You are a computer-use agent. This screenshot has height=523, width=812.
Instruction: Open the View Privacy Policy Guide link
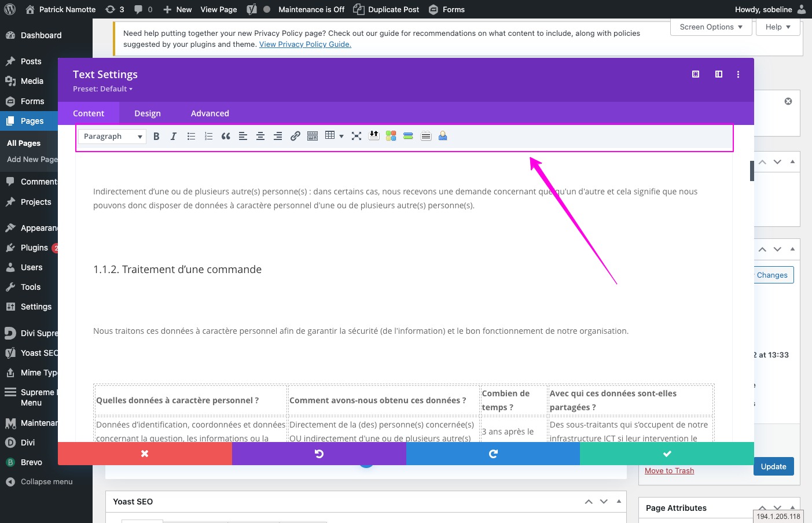[x=305, y=45]
